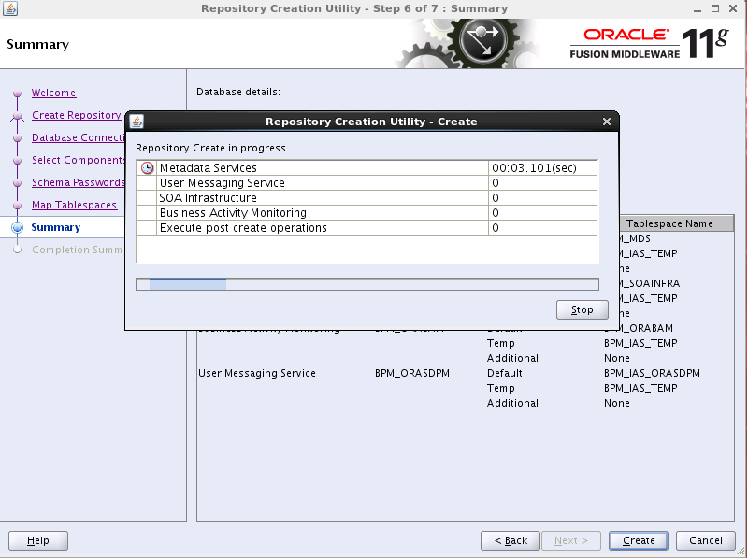Click the Create button
The width and height of the screenshot is (748, 560).
click(x=639, y=541)
